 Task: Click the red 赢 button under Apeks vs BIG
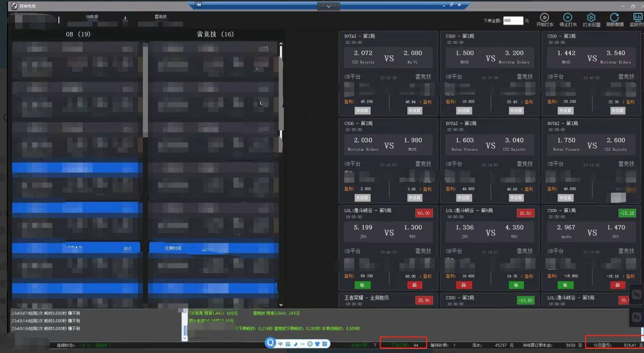[x=617, y=285]
